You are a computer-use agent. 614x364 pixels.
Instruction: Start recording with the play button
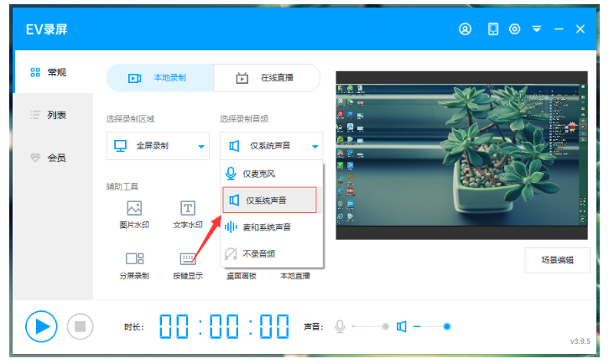point(41,326)
